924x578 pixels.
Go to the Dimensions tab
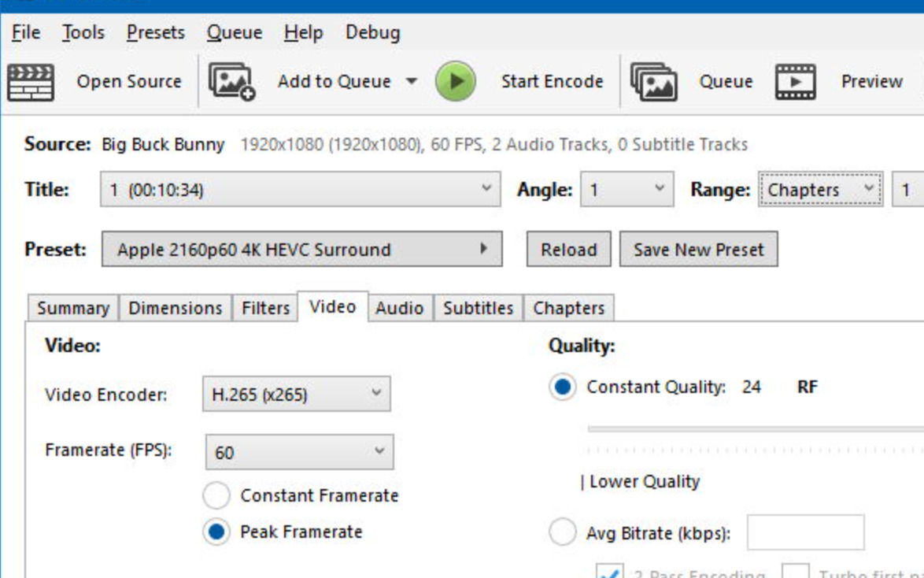coord(175,308)
